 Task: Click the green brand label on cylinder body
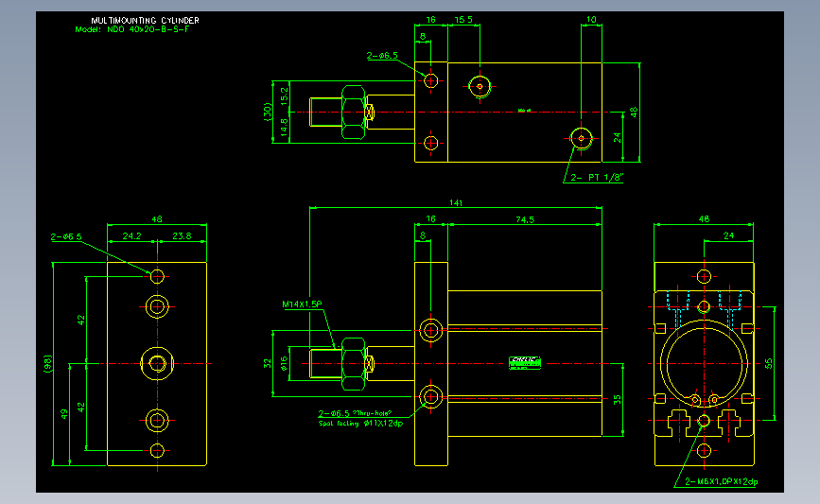pyautogui.click(x=525, y=363)
